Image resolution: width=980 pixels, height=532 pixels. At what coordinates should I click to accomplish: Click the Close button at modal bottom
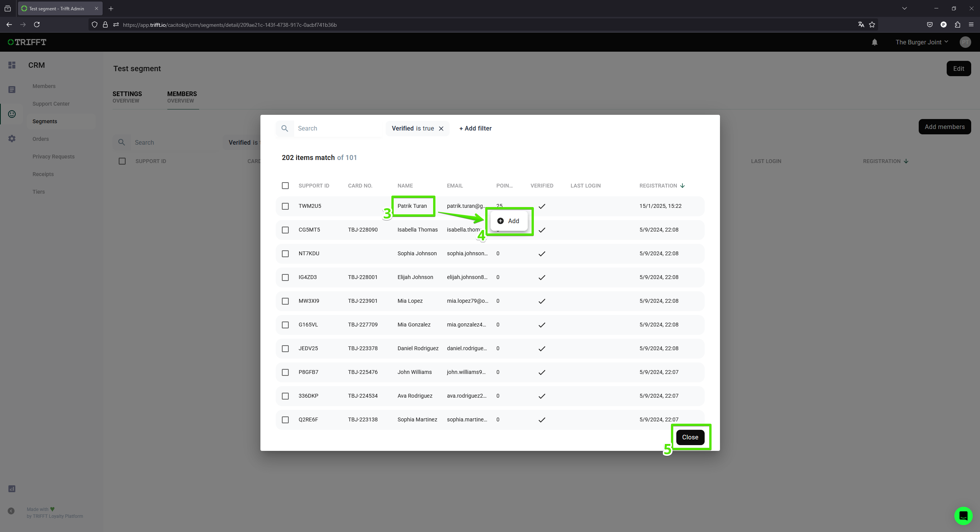point(690,437)
